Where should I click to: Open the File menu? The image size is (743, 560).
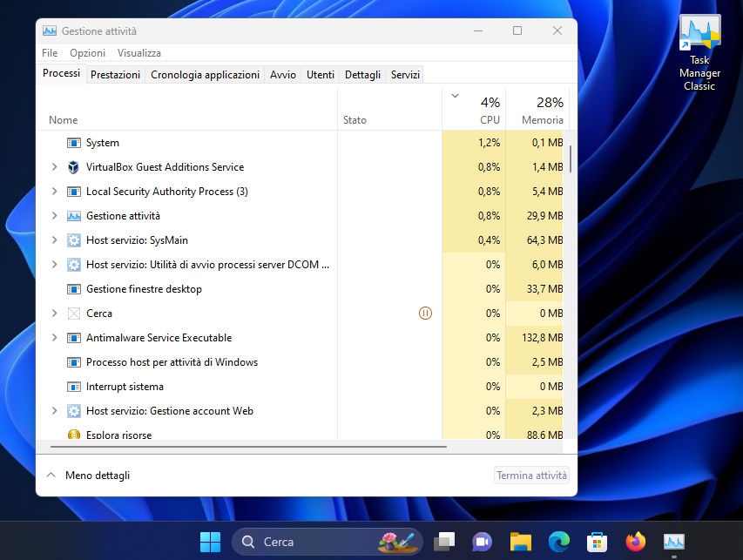click(50, 53)
